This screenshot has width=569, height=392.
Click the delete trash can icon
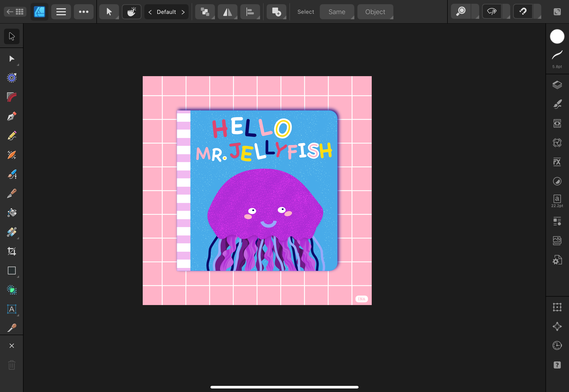point(12,365)
